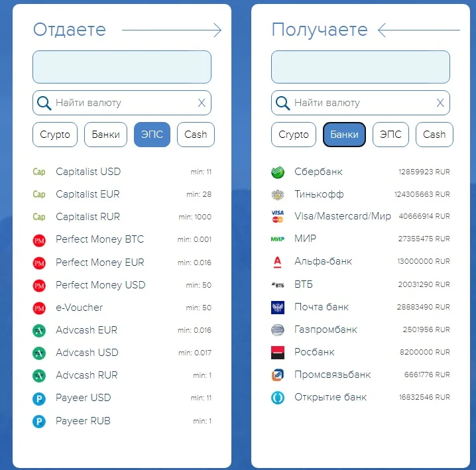Clear the Получаете currency search with X
Image resolution: width=476 pixels, height=470 pixels.
click(440, 103)
